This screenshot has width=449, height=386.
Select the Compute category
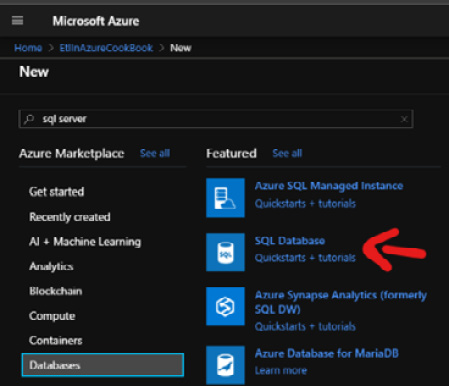pyautogui.click(x=52, y=316)
